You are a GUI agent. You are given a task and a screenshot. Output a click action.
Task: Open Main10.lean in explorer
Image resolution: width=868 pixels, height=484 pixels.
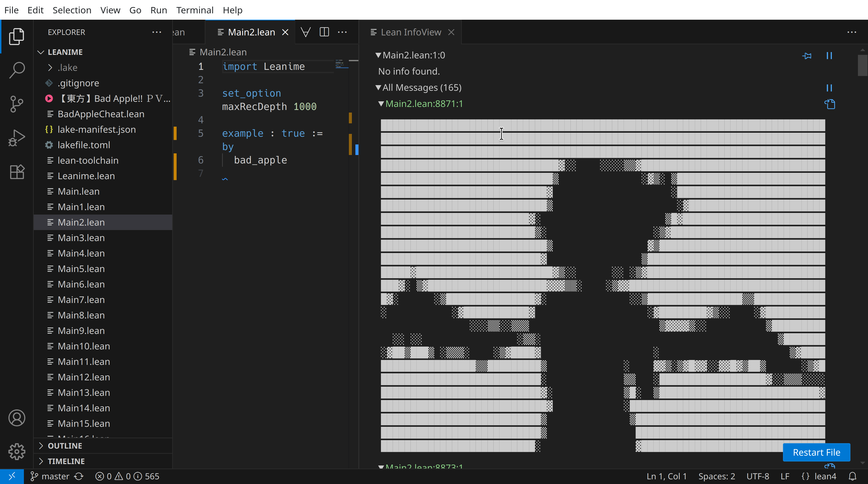pyautogui.click(x=103, y=346)
